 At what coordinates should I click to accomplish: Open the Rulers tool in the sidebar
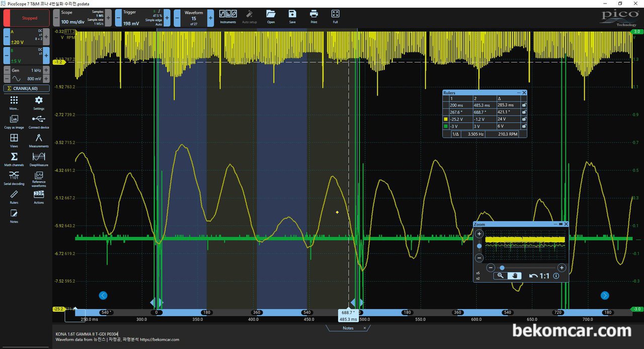point(14,197)
